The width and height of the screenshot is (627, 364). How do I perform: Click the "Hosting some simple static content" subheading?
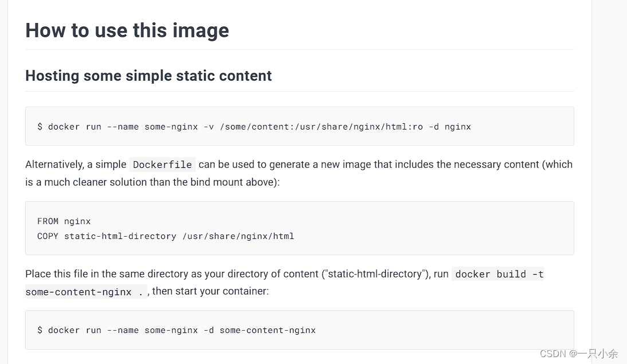click(148, 76)
